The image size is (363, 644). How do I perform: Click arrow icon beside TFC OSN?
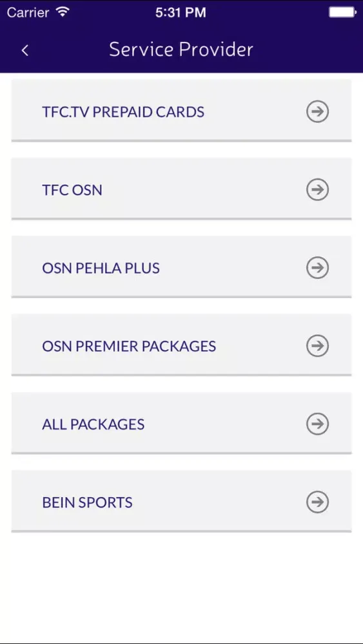(317, 189)
